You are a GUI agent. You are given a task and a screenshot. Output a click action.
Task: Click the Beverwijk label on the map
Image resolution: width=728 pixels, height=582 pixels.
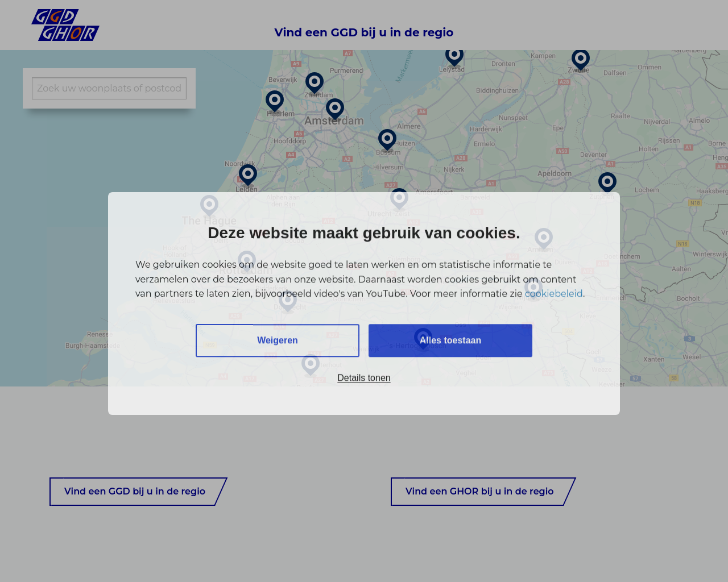283,80
